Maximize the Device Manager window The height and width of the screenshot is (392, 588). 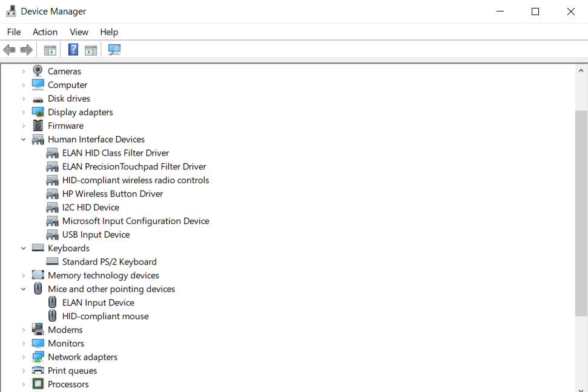[535, 11]
